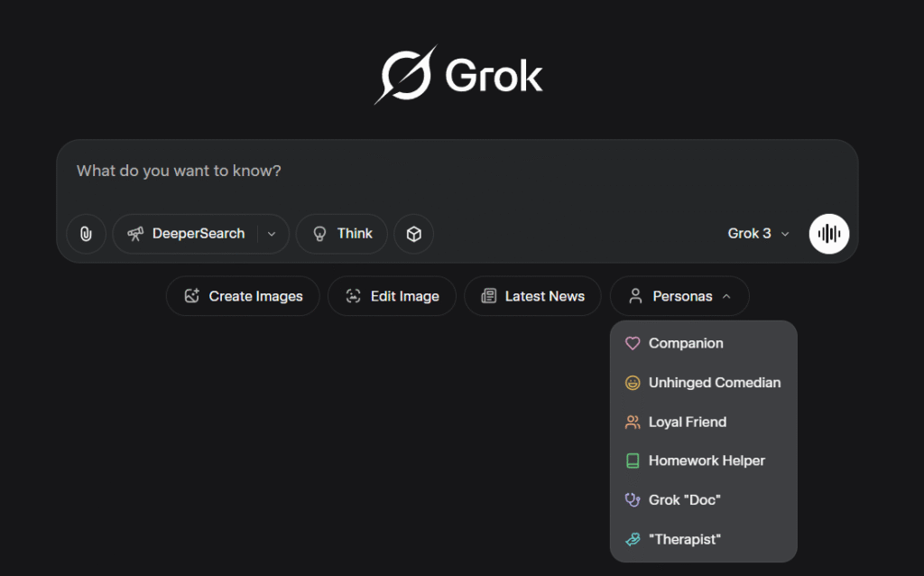Focus the "What do you want to know?" field
Image resolution: width=924 pixels, height=576 pixels.
pos(457,171)
